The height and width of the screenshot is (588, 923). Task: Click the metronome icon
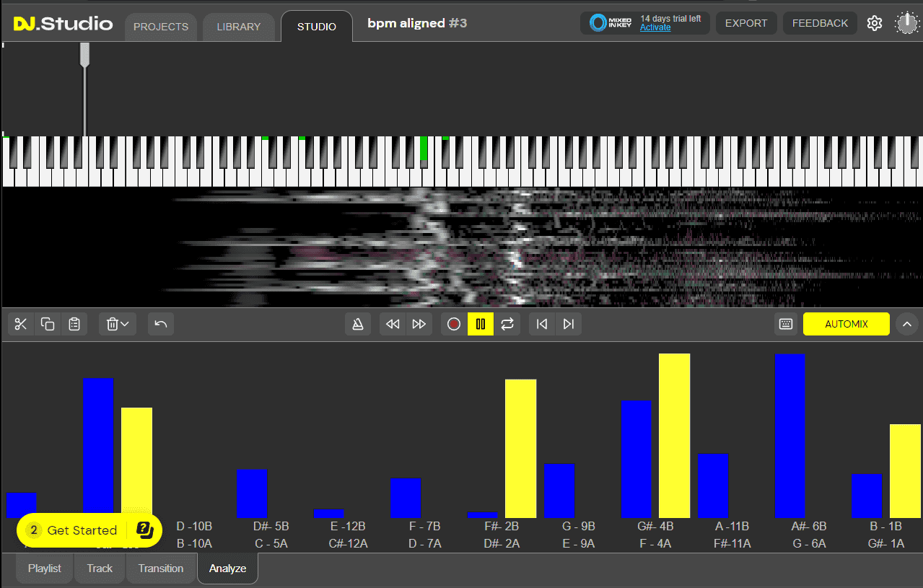(357, 324)
